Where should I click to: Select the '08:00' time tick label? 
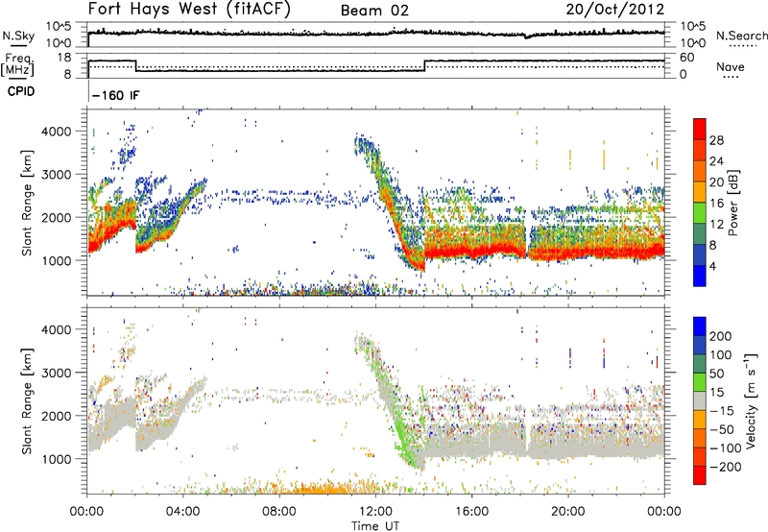point(278,512)
